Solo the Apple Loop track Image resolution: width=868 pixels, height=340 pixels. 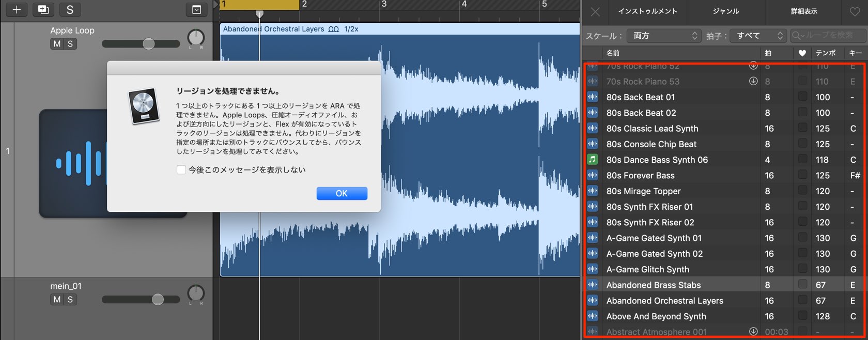point(70,44)
